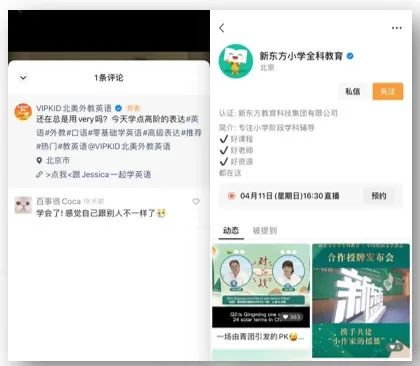
Task: Click the orange 关注 follow button
Action: [388, 91]
